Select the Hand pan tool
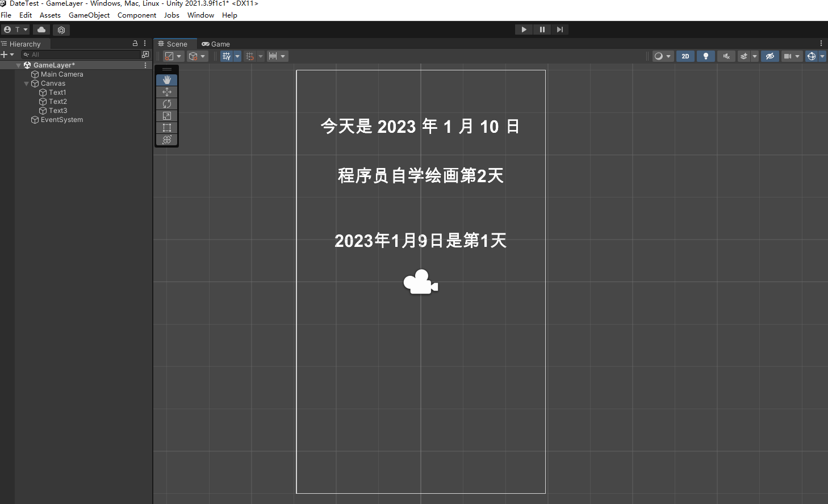828x504 pixels. coord(166,79)
